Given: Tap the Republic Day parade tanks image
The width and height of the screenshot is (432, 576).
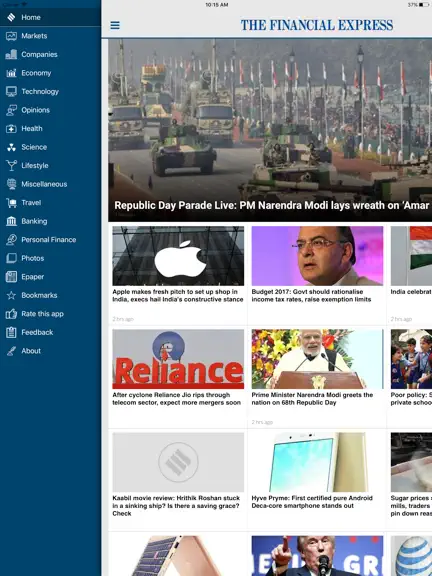Looking at the screenshot, I should click(270, 130).
